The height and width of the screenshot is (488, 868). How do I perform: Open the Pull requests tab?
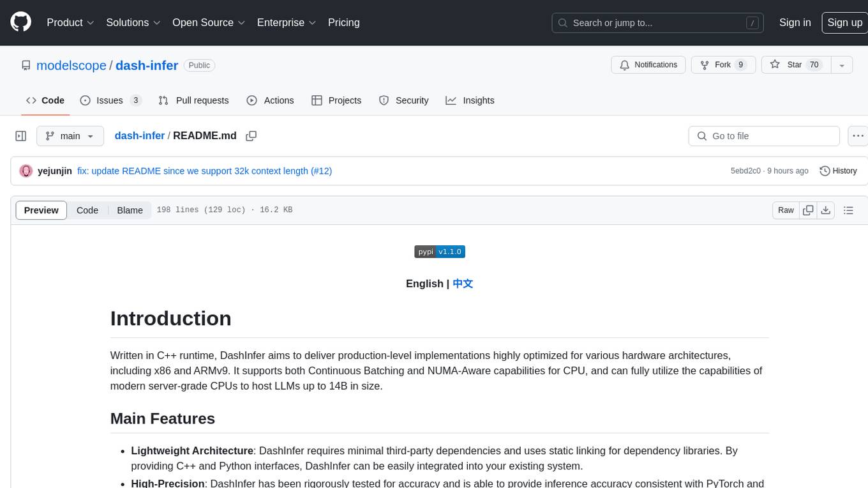coord(193,100)
